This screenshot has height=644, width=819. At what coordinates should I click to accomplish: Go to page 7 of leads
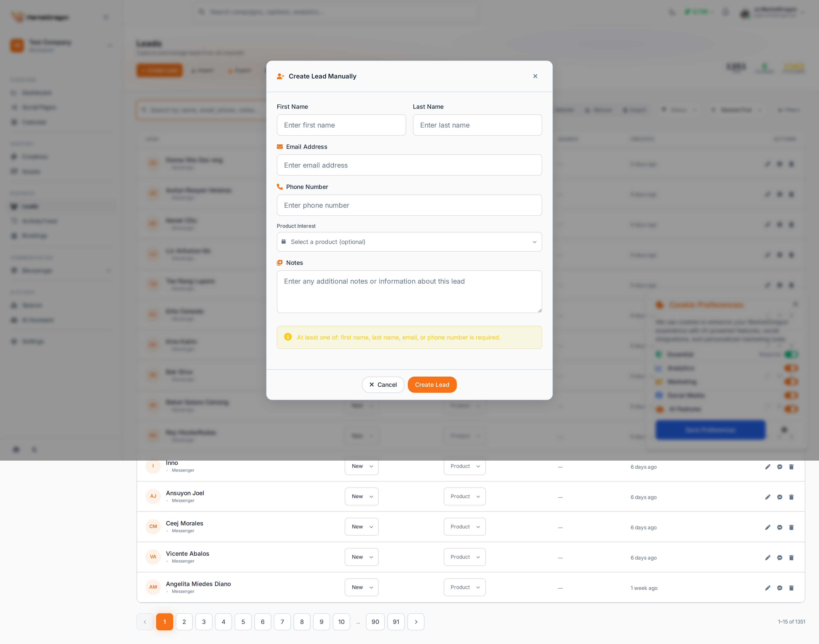282,622
